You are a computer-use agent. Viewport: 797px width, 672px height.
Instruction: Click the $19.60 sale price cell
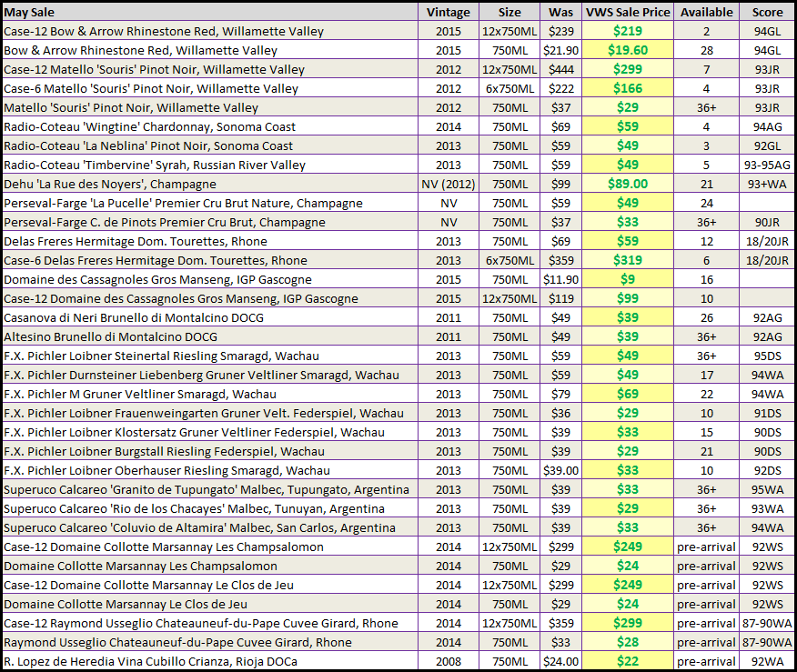628,50
